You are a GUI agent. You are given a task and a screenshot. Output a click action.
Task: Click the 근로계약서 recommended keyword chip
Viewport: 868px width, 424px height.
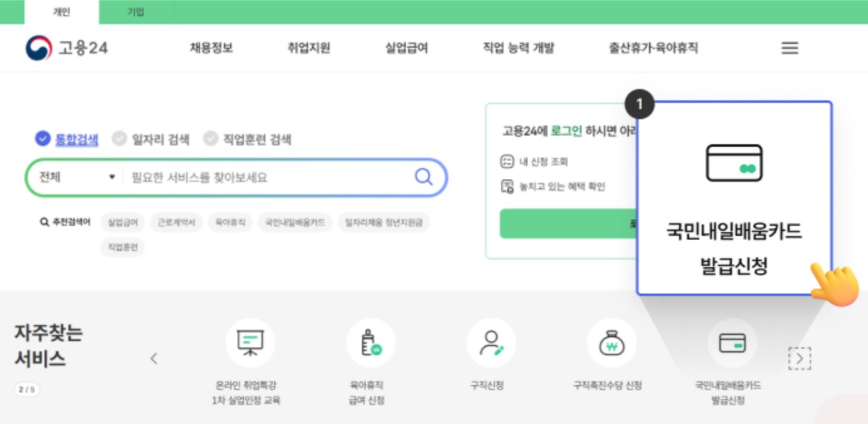pos(176,223)
